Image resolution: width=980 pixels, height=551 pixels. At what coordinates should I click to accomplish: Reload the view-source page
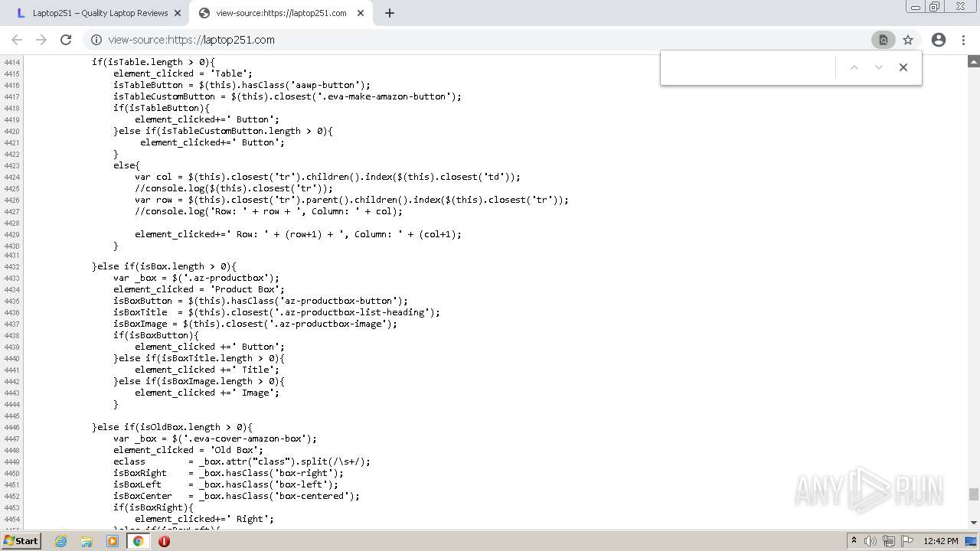tap(66, 40)
